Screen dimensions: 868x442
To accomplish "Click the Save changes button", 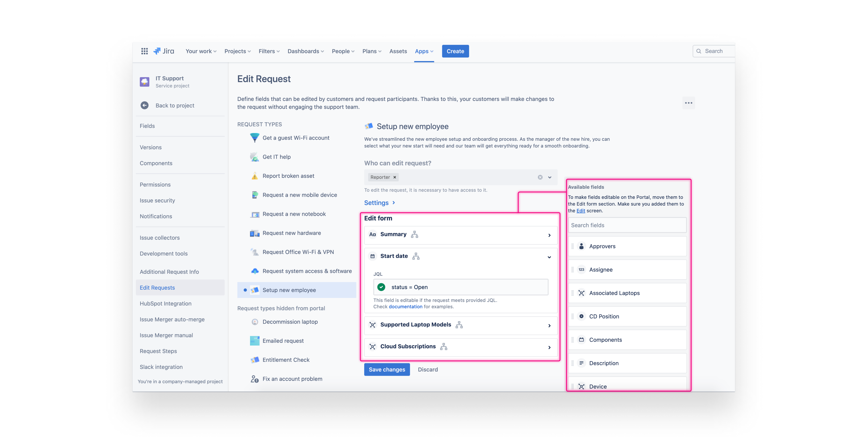I will click(x=387, y=369).
